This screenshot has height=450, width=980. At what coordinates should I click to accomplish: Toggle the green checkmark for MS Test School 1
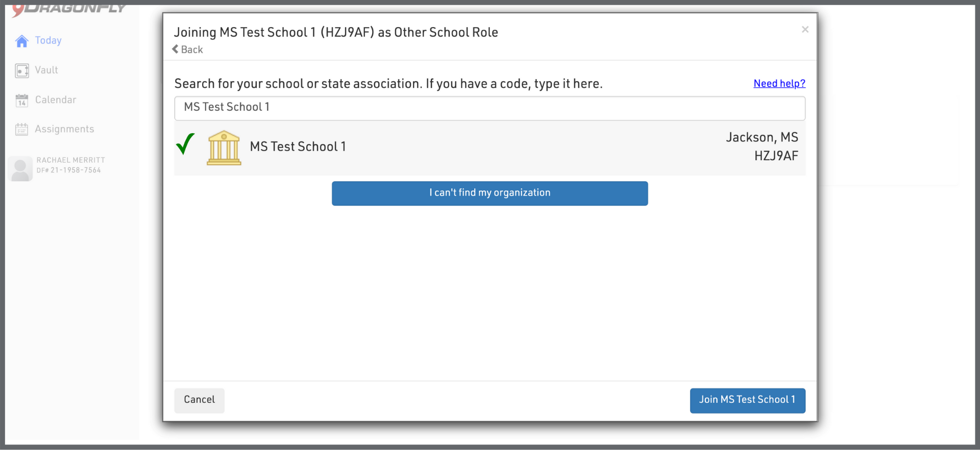pos(185,144)
